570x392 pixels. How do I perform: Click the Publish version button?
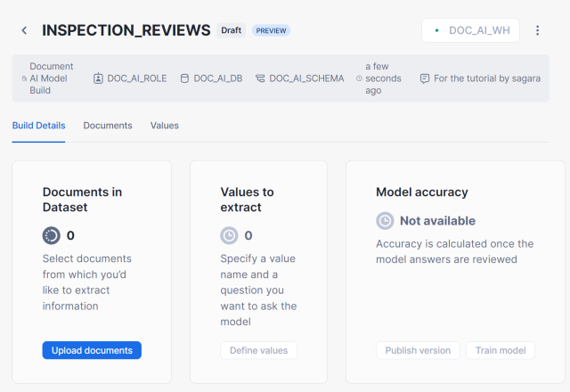[x=418, y=350]
